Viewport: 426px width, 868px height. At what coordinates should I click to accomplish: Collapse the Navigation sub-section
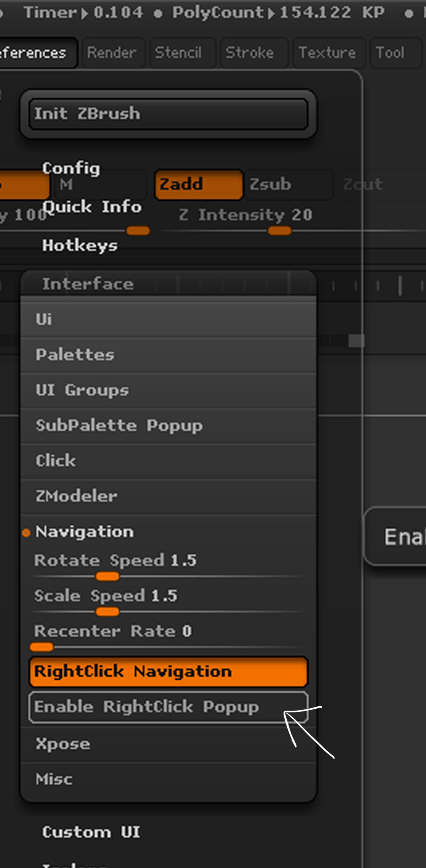click(85, 532)
